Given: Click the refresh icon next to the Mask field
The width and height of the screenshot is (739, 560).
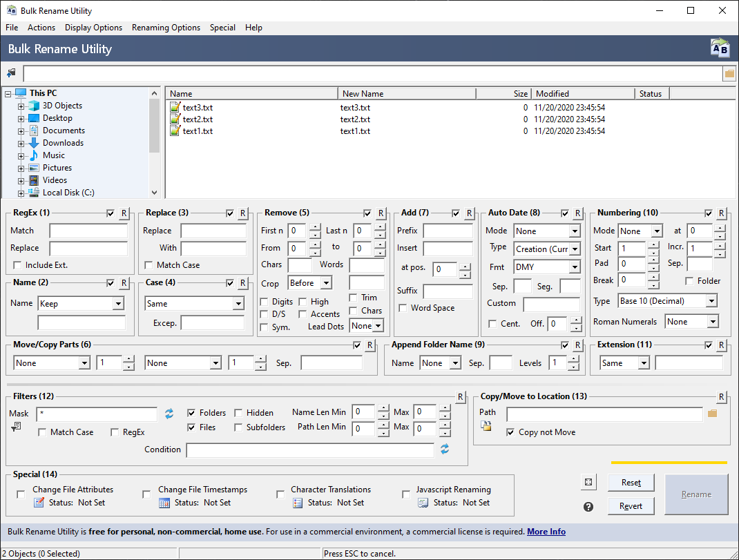Looking at the screenshot, I should (169, 414).
